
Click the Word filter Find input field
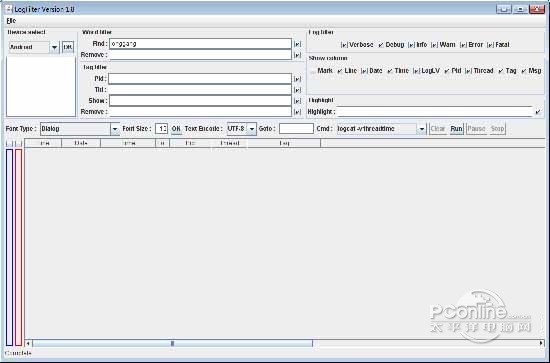200,44
